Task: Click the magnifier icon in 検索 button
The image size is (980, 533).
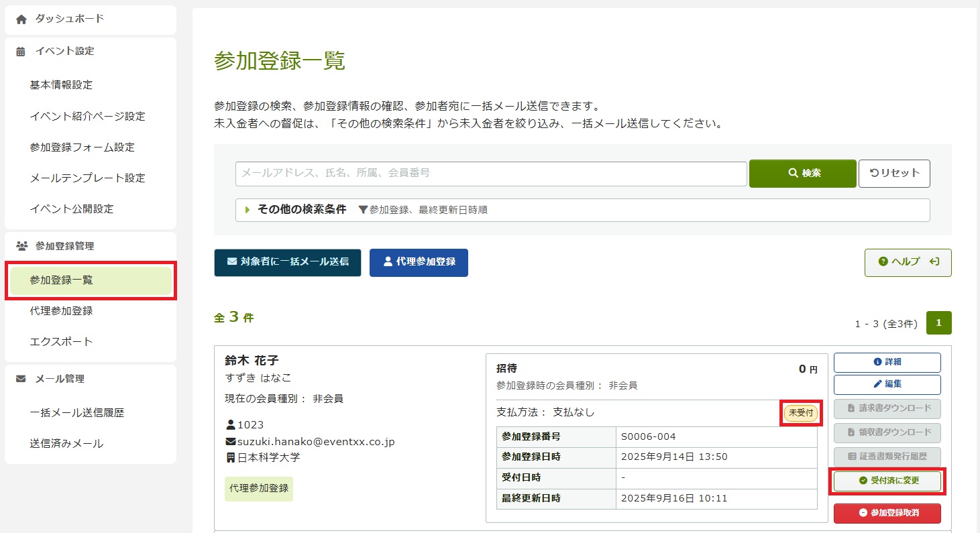Action: tap(793, 173)
